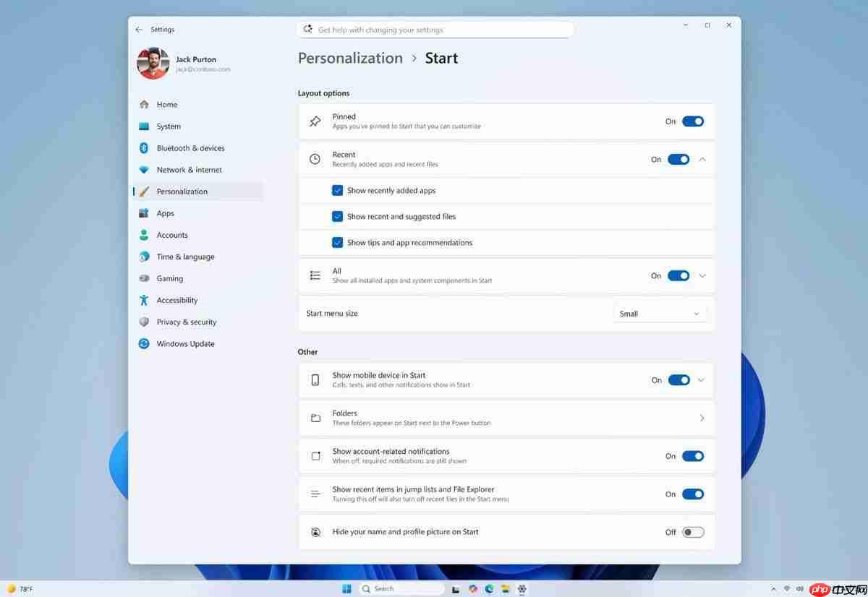868x597 pixels.
Task: Click the System monitor icon in sidebar
Action: click(144, 126)
